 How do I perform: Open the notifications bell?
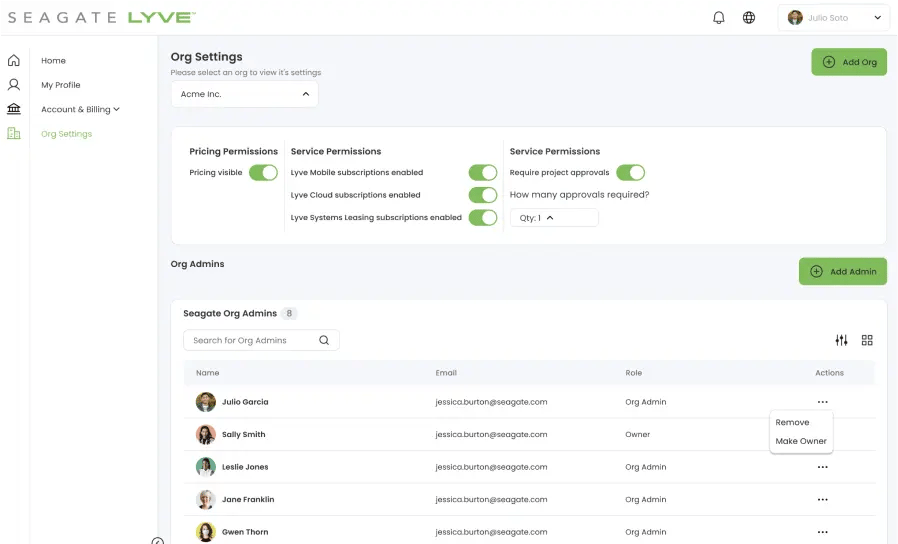pyautogui.click(x=718, y=17)
